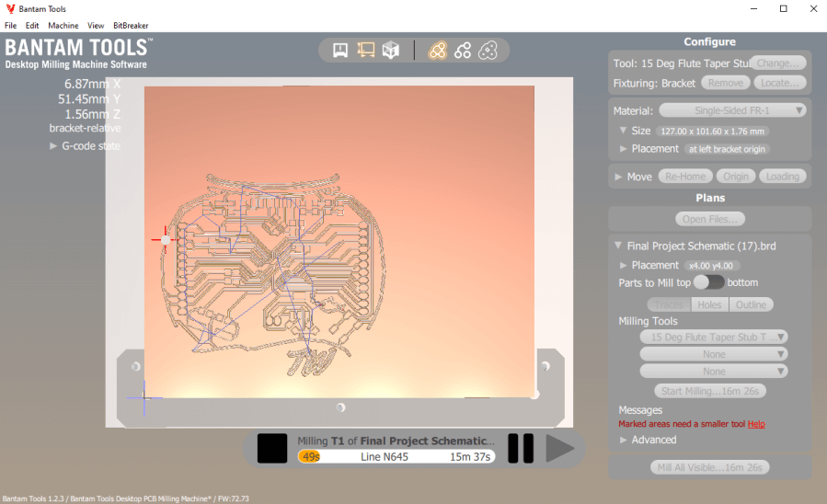Open the BitBreaker menu
The width and height of the screenshot is (827, 504).
click(131, 26)
